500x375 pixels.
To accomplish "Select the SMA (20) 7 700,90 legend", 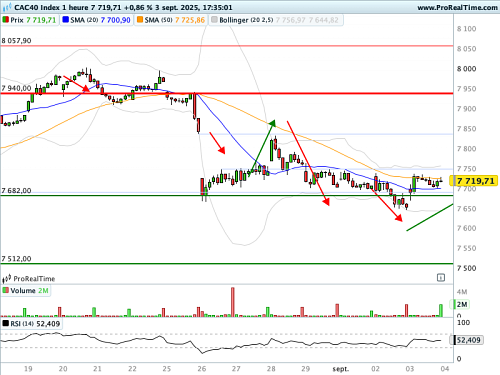I will coord(97,20).
